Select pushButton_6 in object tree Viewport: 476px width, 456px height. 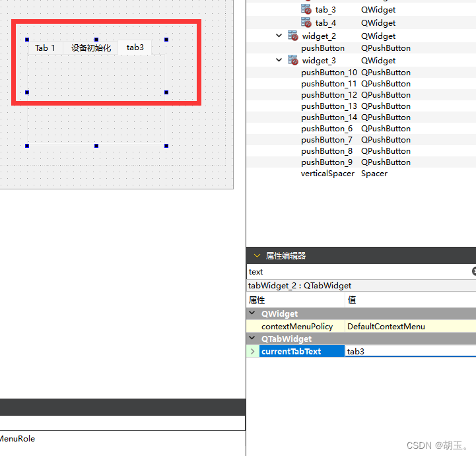[x=327, y=129]
